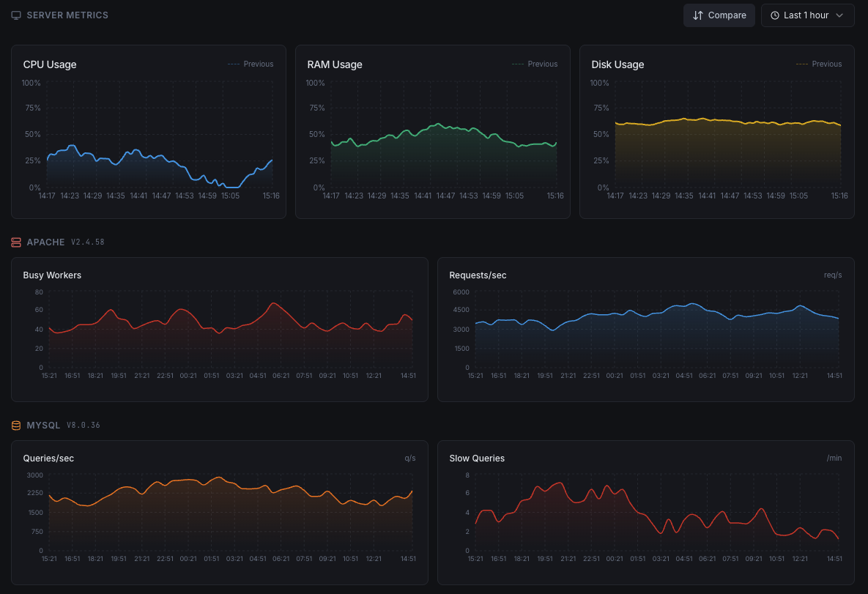Screen dimensions: 868x594
Task: Click the MySQL database icon in the MYSQL header
Action: click(15, 425)
